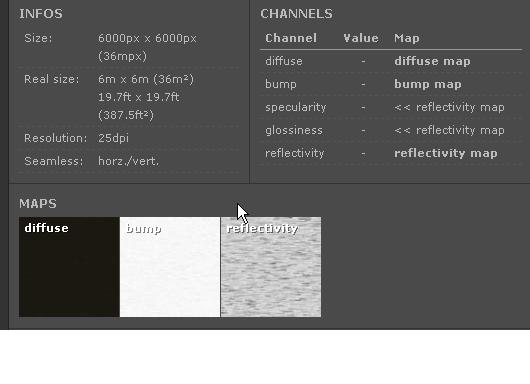Click the bold 'reflectivity map' link

(445, 153)
